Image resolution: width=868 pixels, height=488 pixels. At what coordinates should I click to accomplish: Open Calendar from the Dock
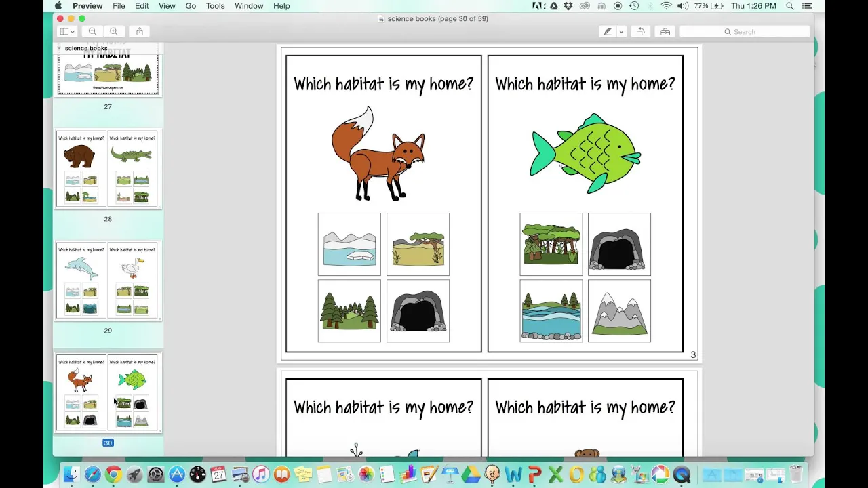click(218, 474)
